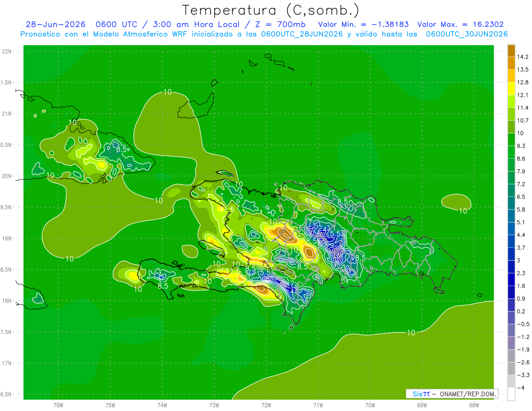This screenshot has height=411, width=532.
Task: Click legend value 8.6
Action: click(521, 159)
